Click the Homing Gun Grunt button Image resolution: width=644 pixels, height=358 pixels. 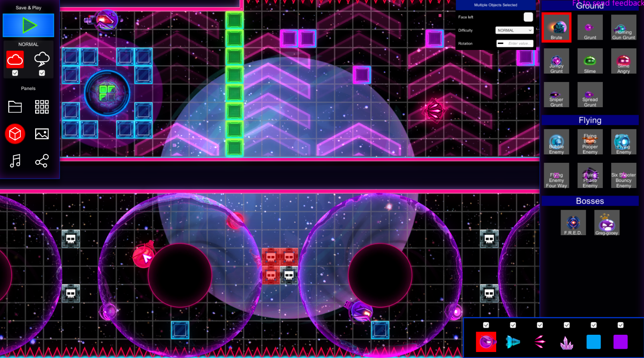623,28
